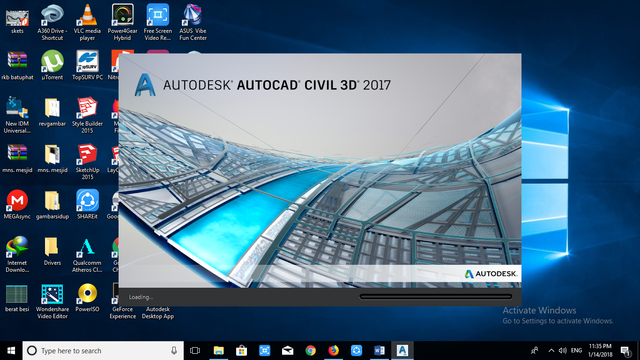Show hidden system tray icons
The height and width of the screenshot is (360, 640).
[x=551, y=351]
